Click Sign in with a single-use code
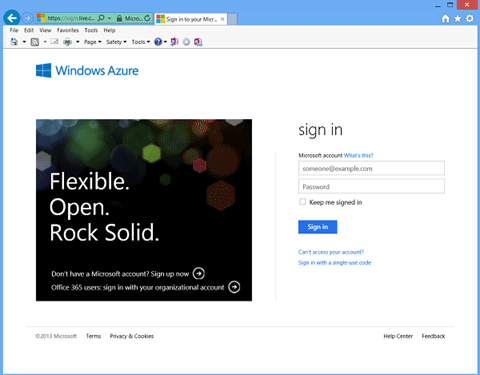The width and height of the screenshot is (480, 375). click(x=335, y=263)
